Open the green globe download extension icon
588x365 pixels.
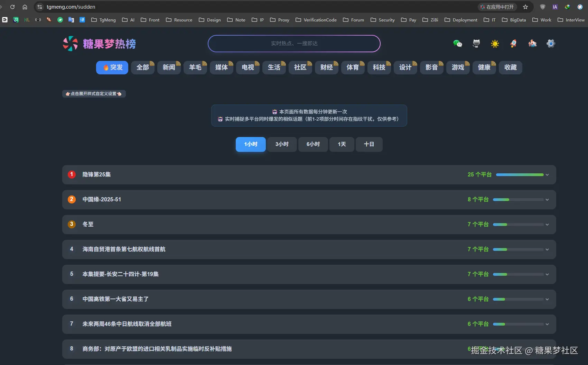[568, 7]
